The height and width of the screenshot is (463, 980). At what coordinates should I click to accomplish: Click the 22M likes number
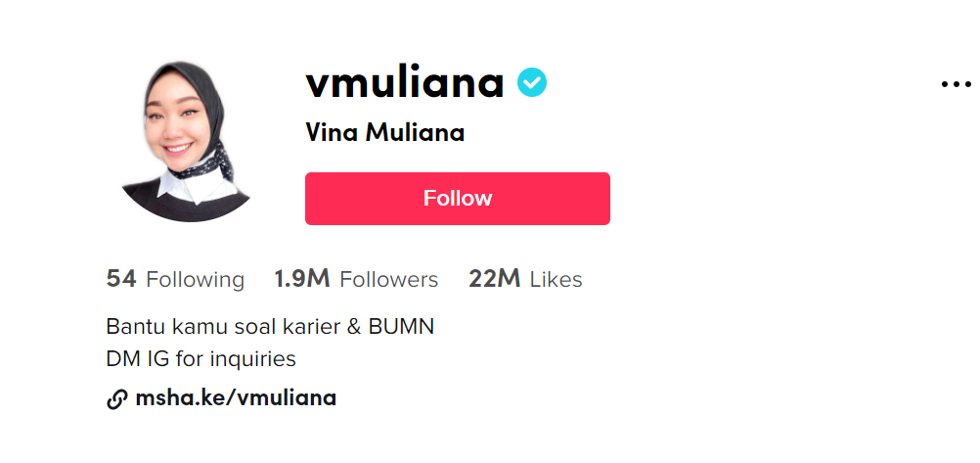[x=494, y=279]
